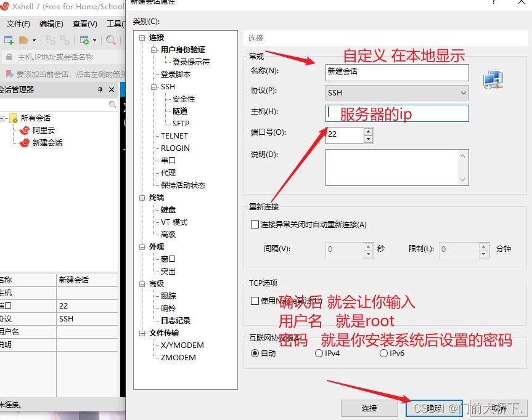Select 安全性 under SSH
This screenshot has width=532, height=420.
tap(184, 99)
